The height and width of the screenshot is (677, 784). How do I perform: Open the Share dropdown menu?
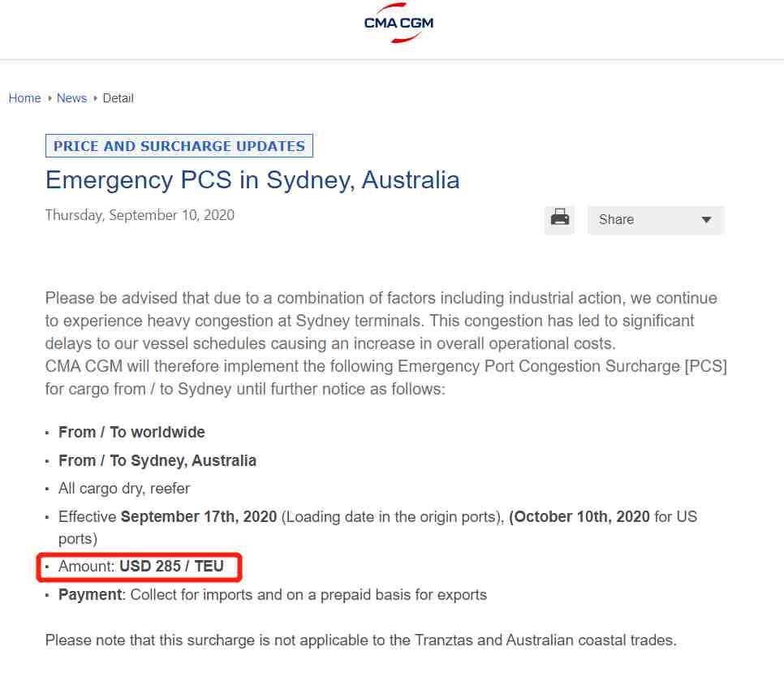[656, 219]
